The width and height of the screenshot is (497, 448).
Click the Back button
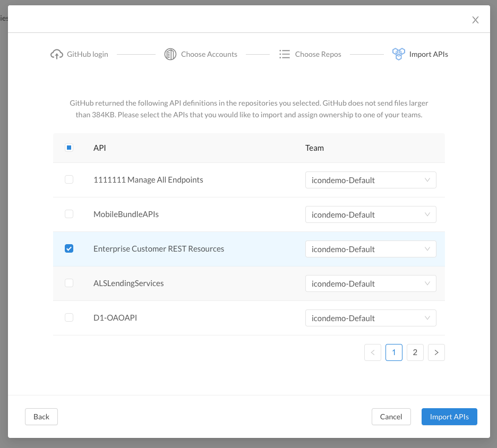[41, 417]
